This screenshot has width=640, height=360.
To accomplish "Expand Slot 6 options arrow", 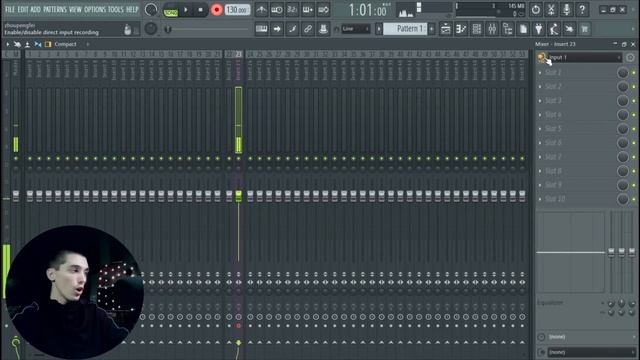I will click(x=540, y=143).
